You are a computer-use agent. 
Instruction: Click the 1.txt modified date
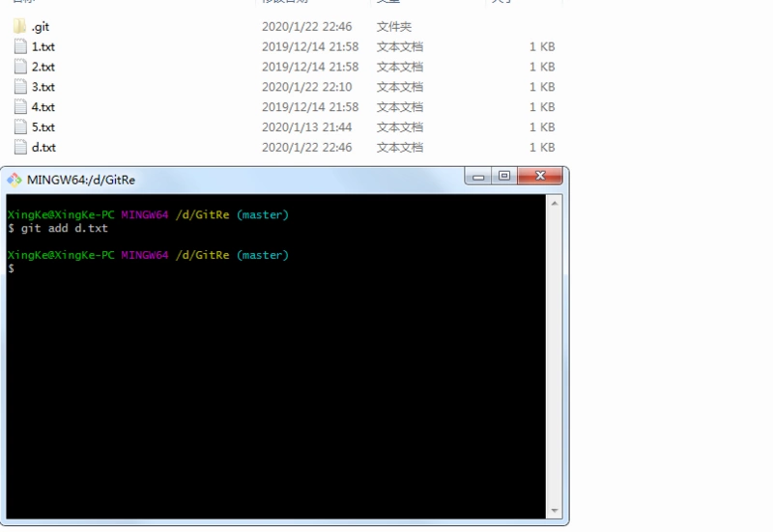pyautogui.click(x=310, y=46)
